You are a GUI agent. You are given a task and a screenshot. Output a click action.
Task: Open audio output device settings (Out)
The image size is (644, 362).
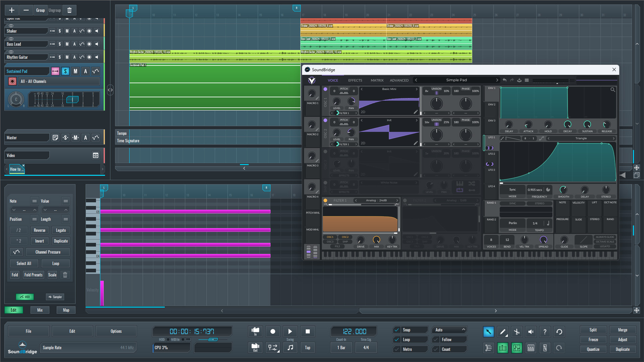255,348
